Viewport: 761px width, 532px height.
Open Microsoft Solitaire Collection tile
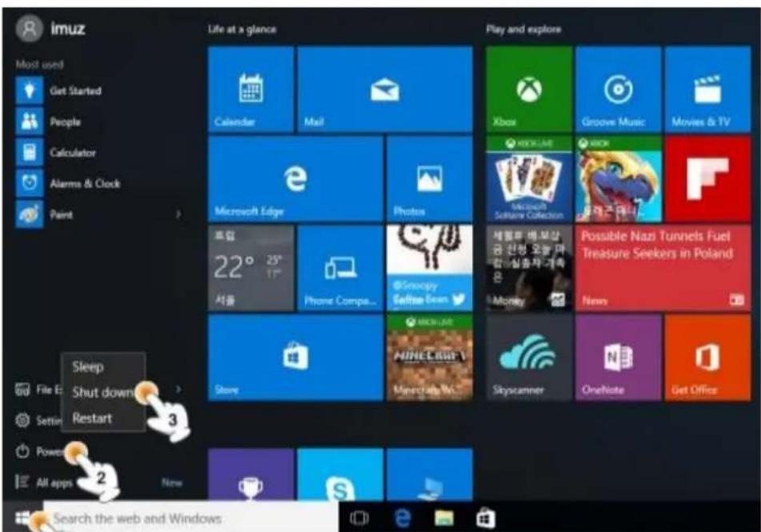[x=529, y=178]
